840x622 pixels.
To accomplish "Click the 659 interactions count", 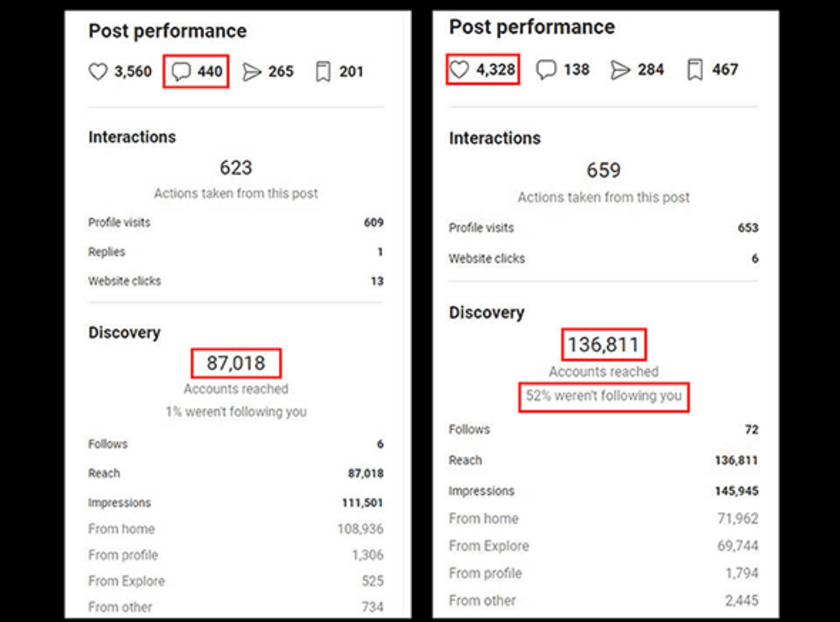I will (x=604, y=170).
